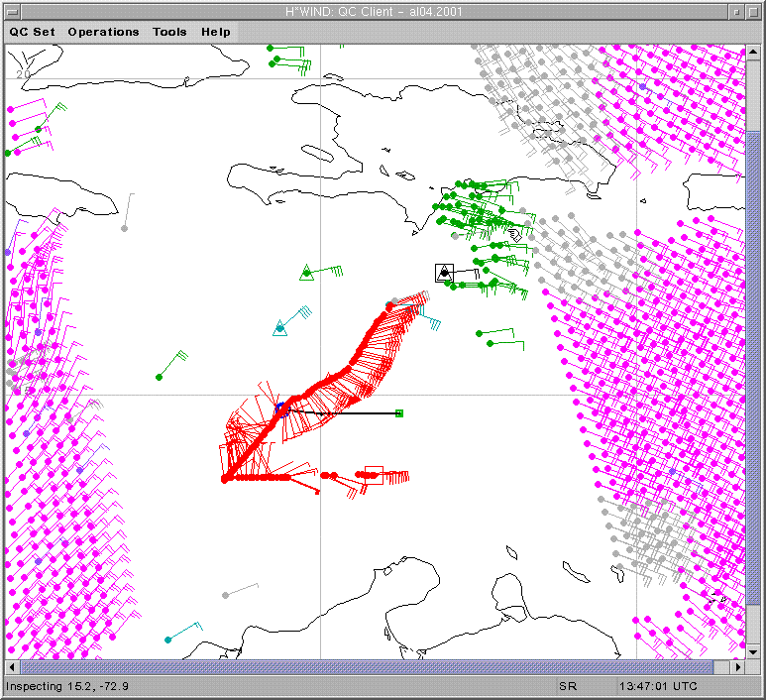The height and width of the screenshot is (700, 766).
Task: Click the isolated gray wind barb near the bottom coastline
Action: tap(226, 595)
